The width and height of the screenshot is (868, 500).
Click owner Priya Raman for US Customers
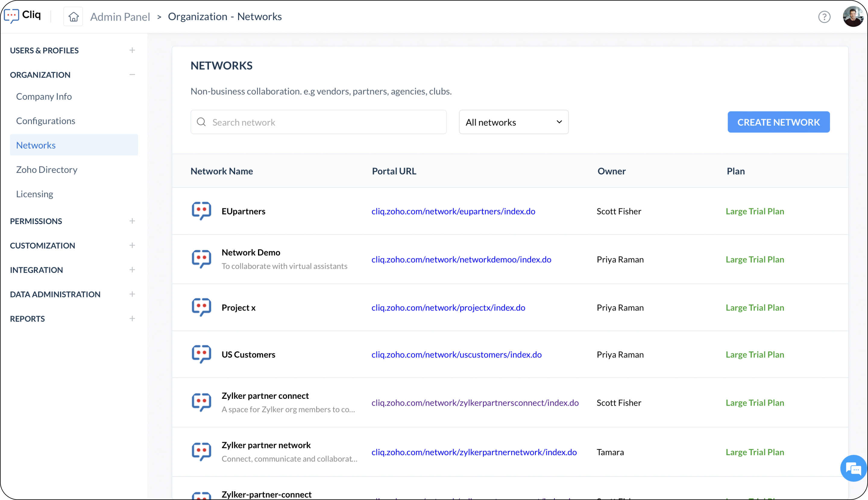(620, 355)
